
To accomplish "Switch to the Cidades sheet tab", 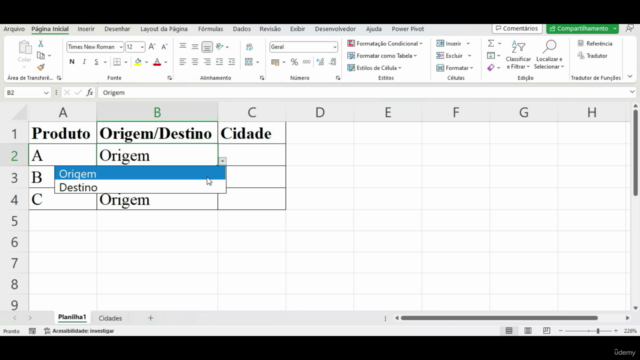I will 110,318.
